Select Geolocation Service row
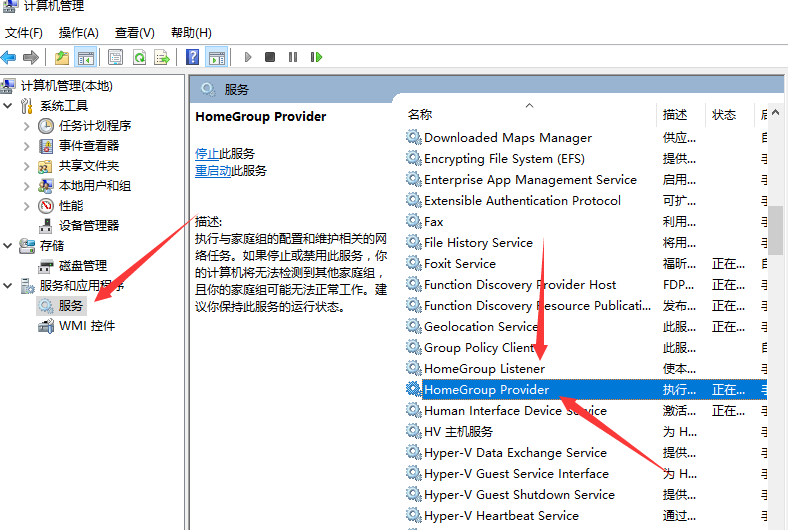Image resolution: width=788 pixels, height=530 pixels. [x=585, y=327]
